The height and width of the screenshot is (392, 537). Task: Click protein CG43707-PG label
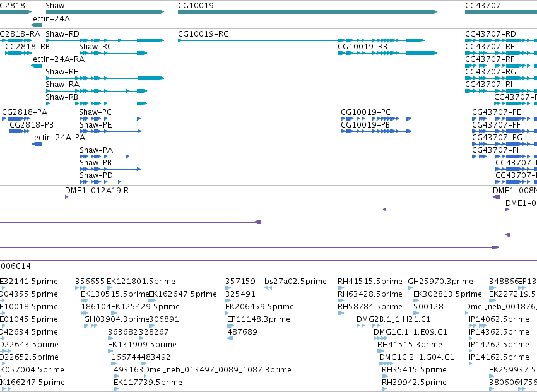497,138
